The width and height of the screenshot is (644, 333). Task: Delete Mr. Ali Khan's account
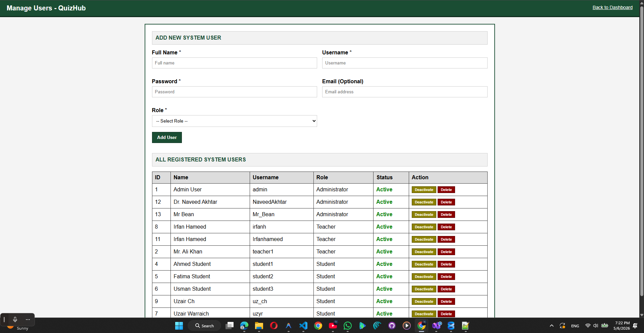(446, 252)
